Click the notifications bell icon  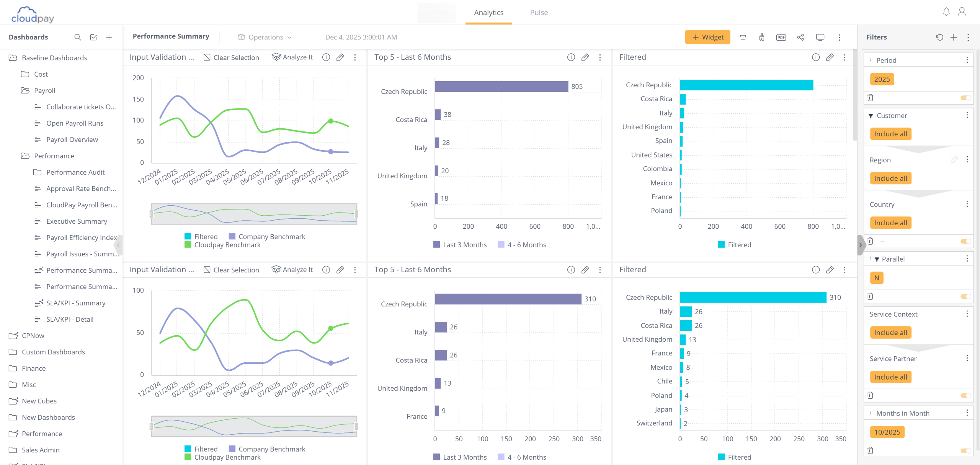pyautogui.click(x=946, y=12)
